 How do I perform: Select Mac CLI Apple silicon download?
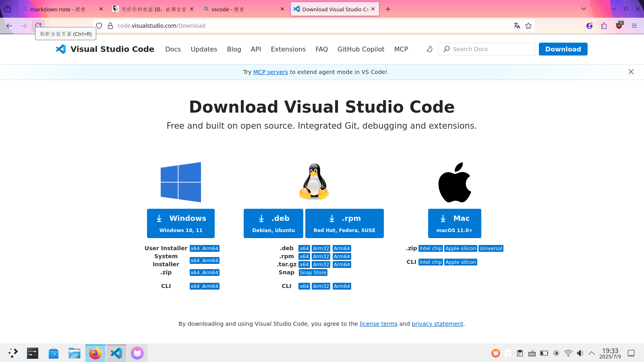tap(461, 262)
